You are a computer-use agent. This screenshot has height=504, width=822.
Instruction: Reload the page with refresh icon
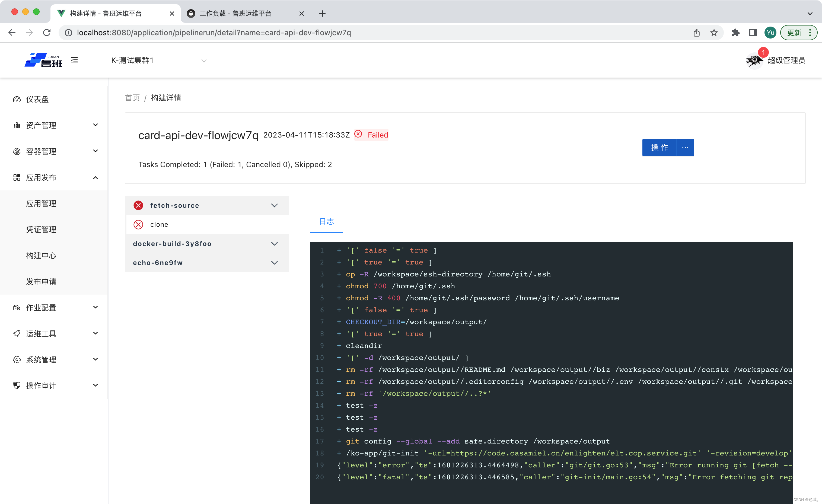47,33
